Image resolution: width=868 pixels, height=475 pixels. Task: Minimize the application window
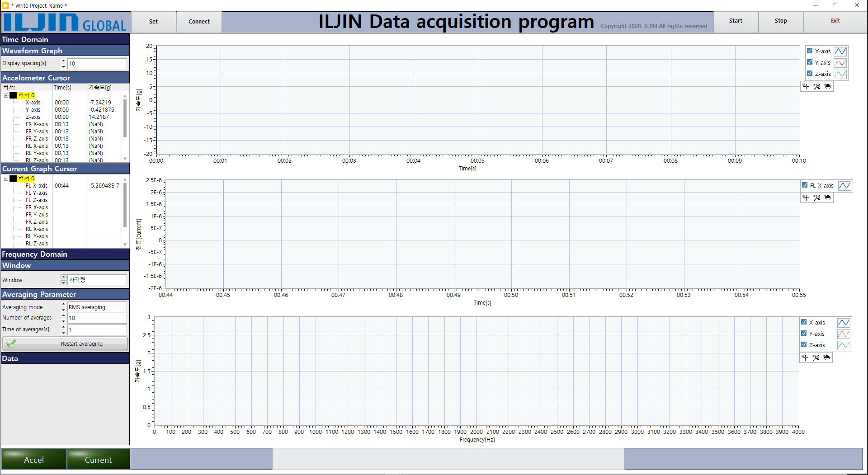coord(816,5)
